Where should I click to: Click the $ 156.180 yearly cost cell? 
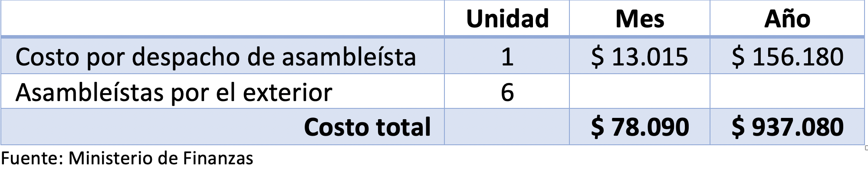click(x=787, y=57)
